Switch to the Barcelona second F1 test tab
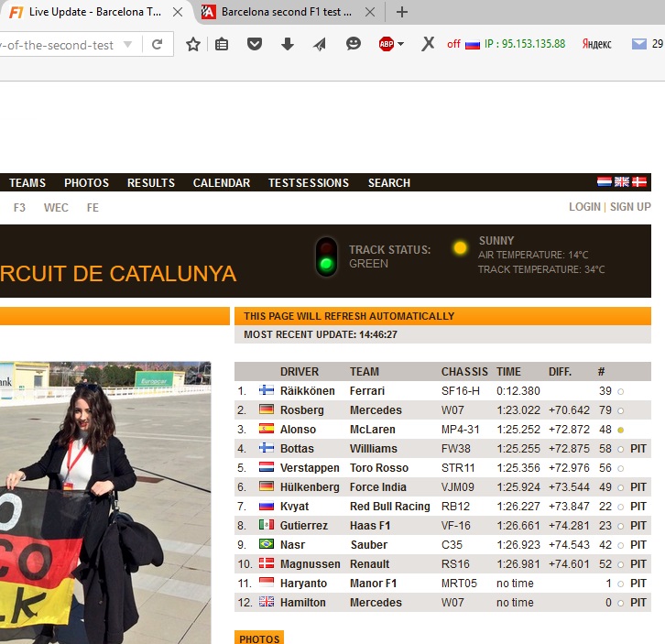The width and height of the screenshot is (665, 644). click(x=287, y=12)
